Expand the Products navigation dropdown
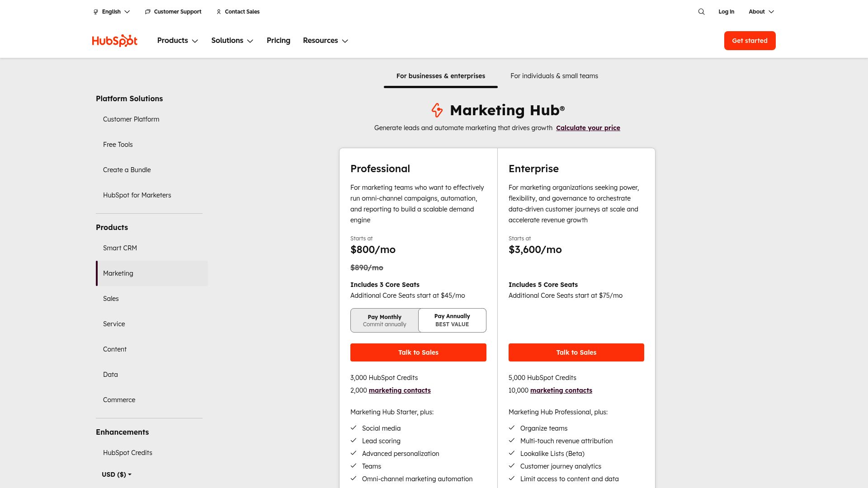Image resolution: width=868 pixels, height=488 pixels. 177,41
